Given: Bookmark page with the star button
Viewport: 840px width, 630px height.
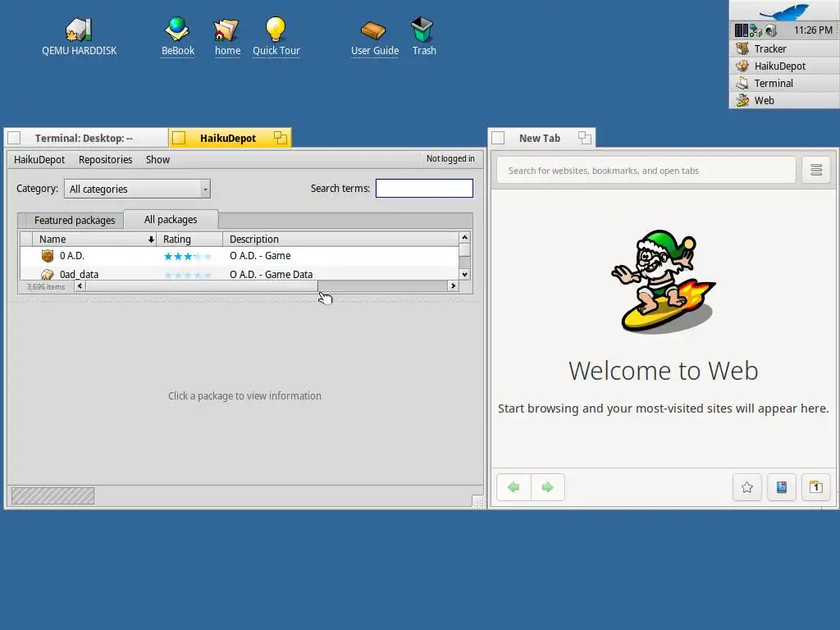Looking at the screenshot, I should (x=746, y=487).
